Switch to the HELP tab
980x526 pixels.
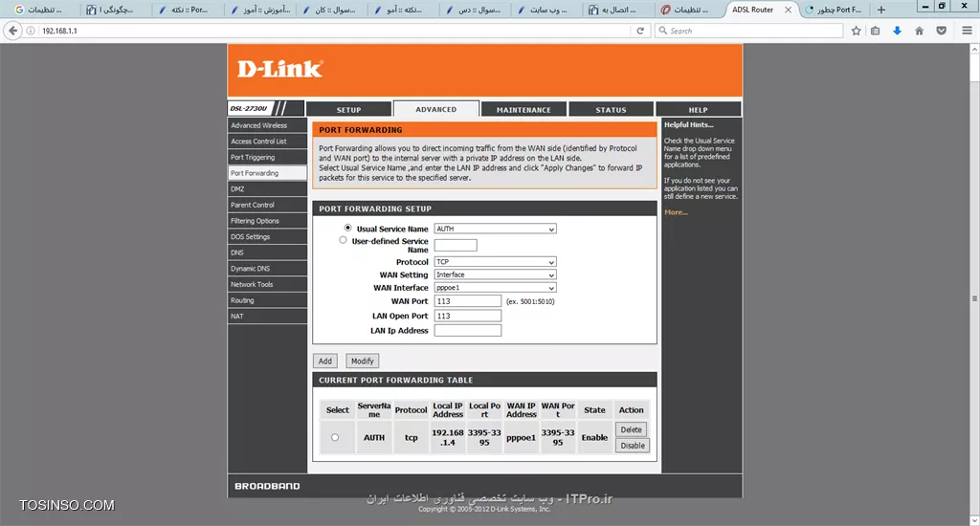pos(698,109)
